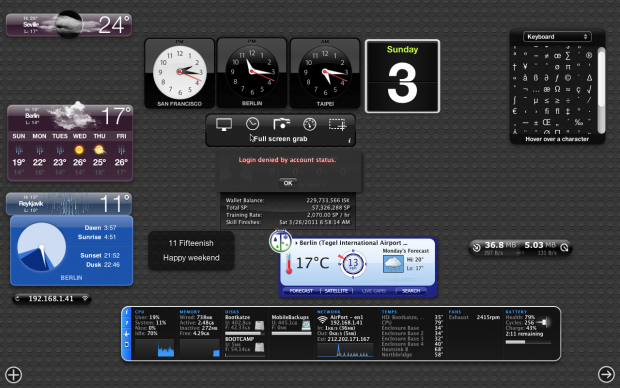620x388 pixels.
Task: Open the LIVE CAMS tab
Action: (x=374, y=291)
